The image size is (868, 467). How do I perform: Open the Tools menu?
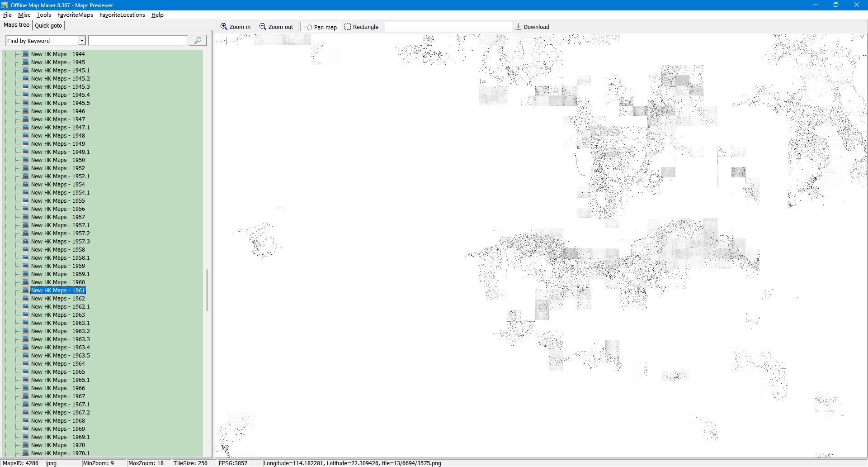coord(43,15)
